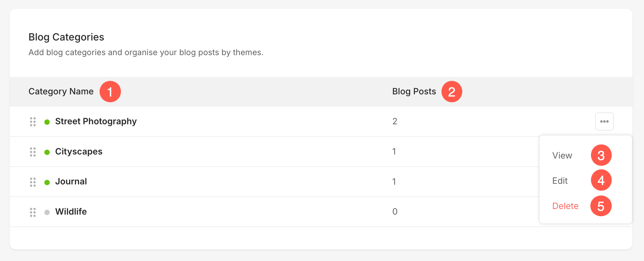Click the drag handle for Journal
The height and width of the screenshot is (261, 644).
[x=33, y=182]
